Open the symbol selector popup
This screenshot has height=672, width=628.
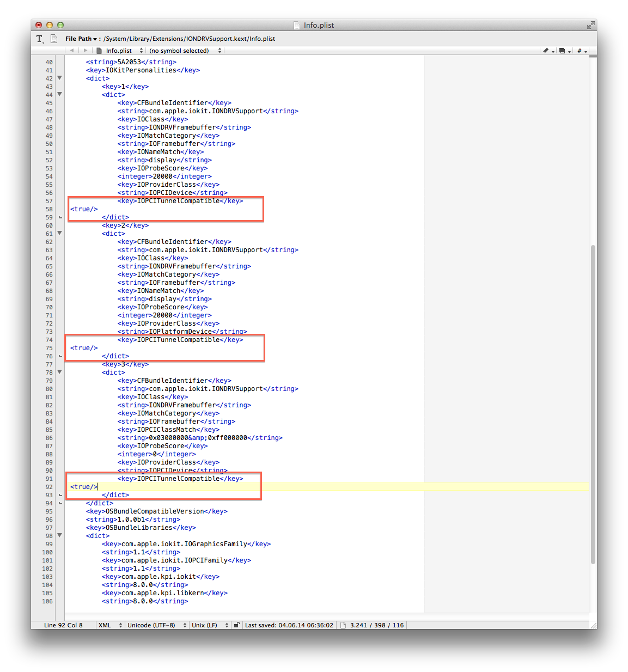(x=185, y=51)
